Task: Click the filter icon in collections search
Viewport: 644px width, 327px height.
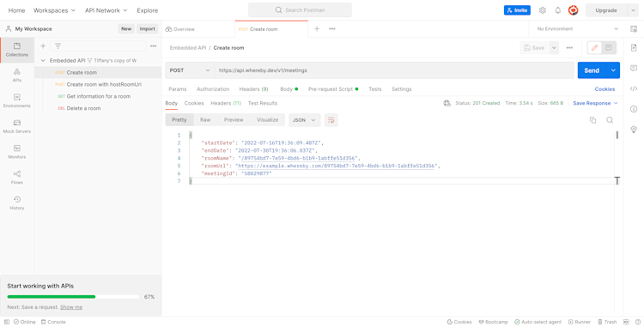Action: click(58, 46)
